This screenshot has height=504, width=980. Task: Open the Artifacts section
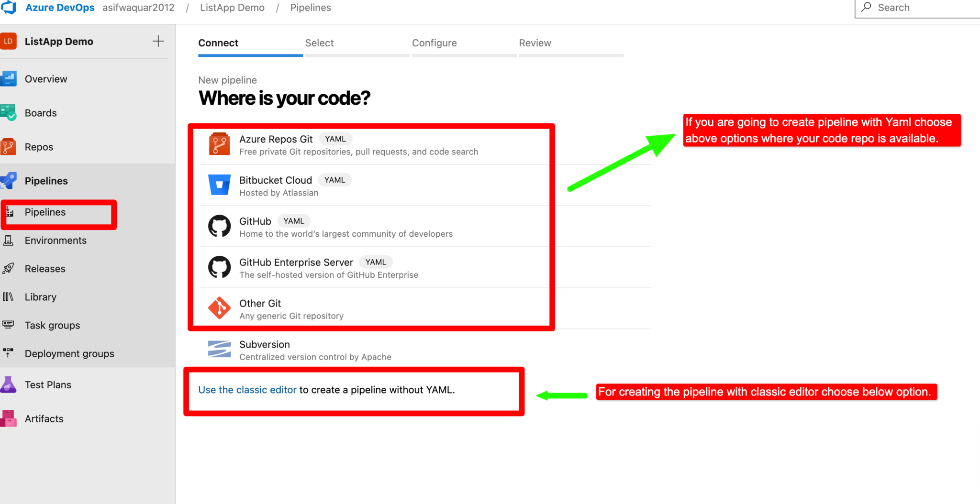[x=44, y=418]
